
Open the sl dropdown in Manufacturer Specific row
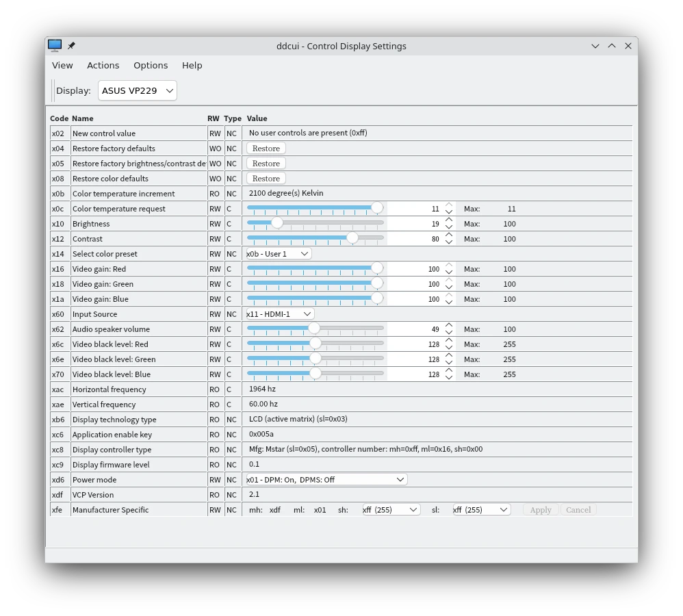pyautogui.click(x=481, y=509)
